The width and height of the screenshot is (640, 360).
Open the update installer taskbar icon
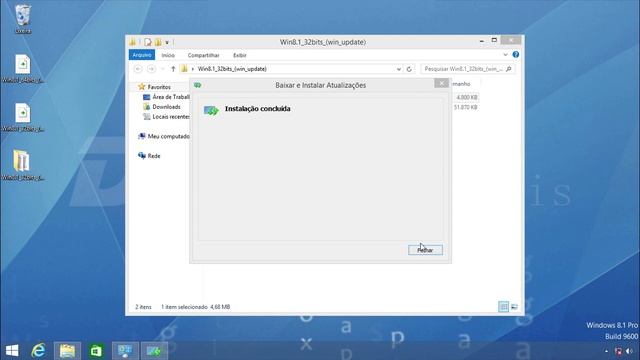click(x=154, y=351)
